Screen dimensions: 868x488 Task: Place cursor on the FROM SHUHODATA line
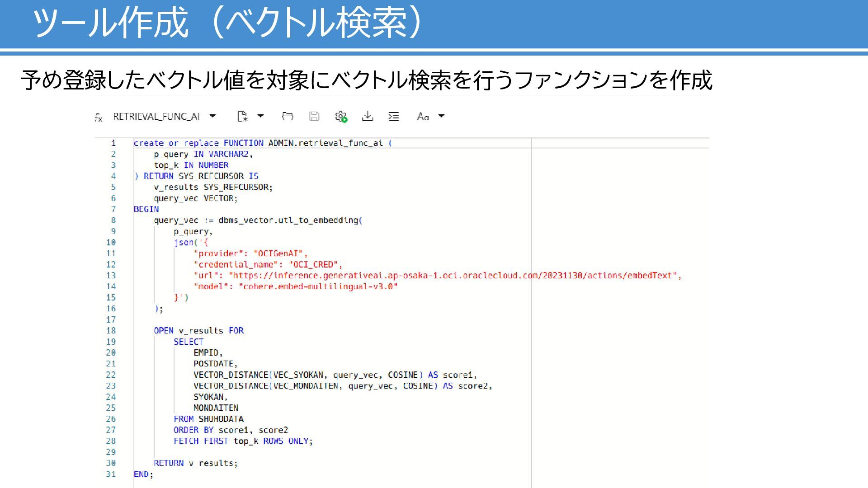[208, 419]
